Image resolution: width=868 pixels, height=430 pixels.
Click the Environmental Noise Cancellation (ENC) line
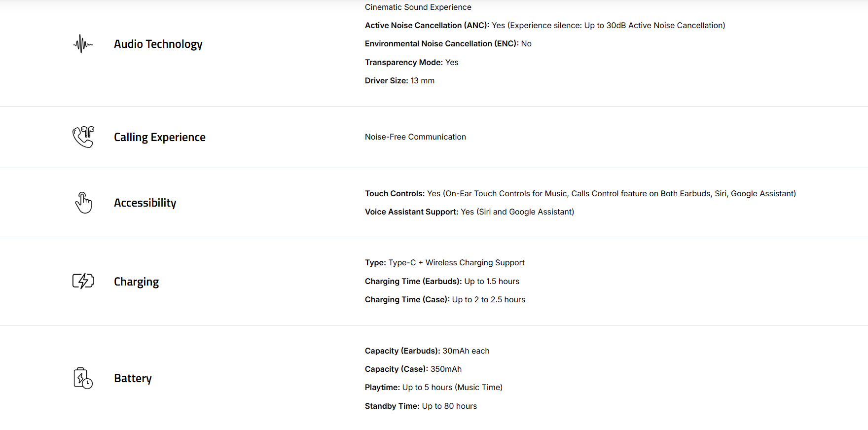tap(448, 43)
